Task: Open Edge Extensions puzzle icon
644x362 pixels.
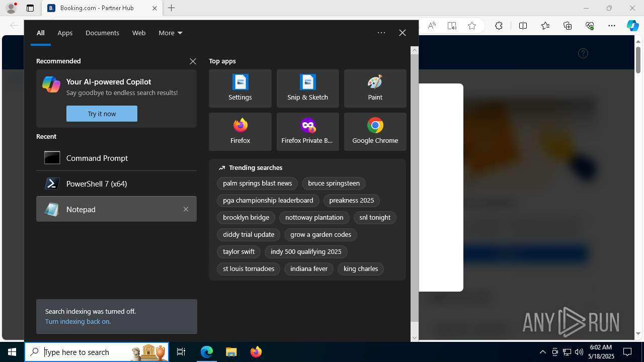Action: pyautogui.click(x=499, y=26)
